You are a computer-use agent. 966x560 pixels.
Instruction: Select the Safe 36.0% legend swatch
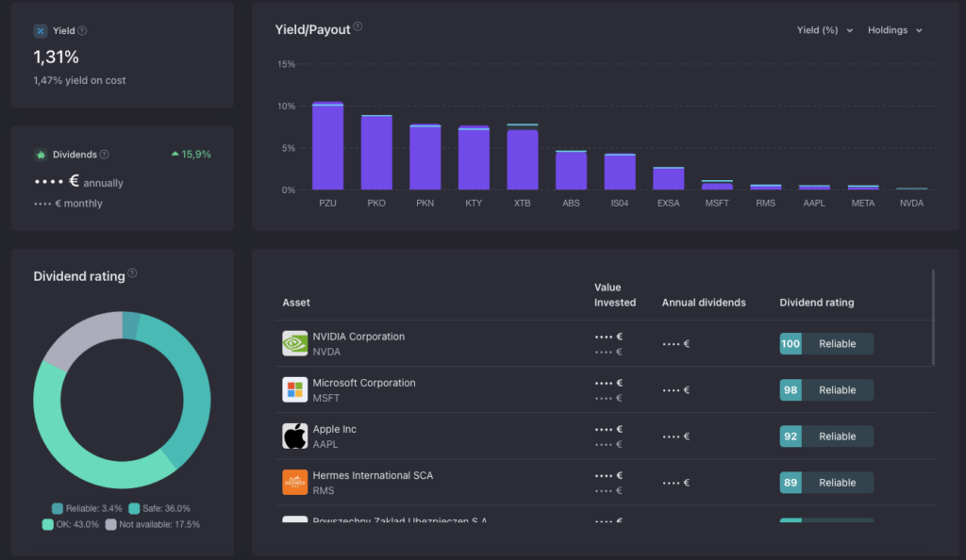pos(134,508)
